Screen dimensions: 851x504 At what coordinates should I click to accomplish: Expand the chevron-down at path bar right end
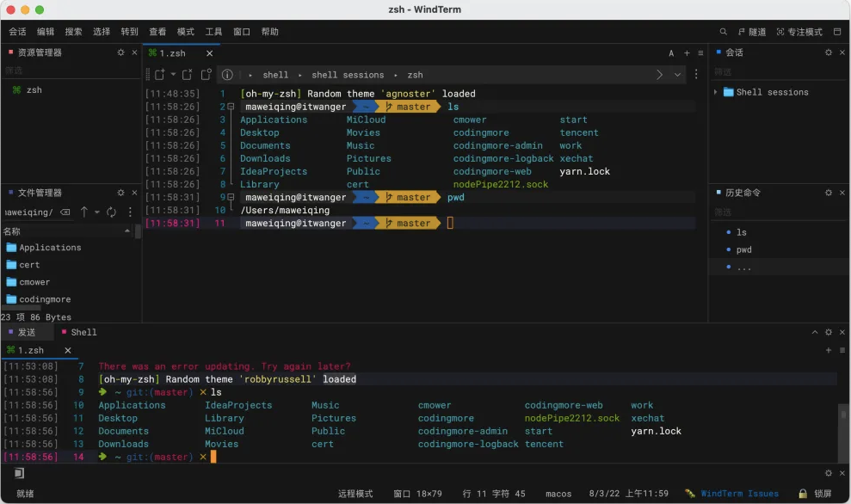(677, 75)
